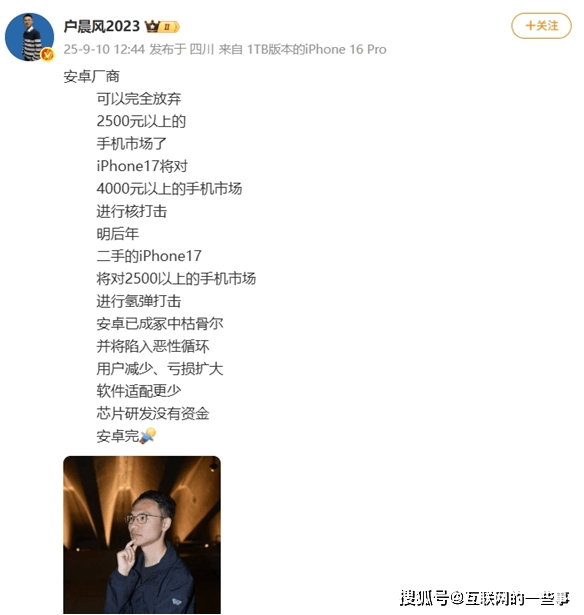Image resolution: width=584 pixels, height=615 pixels.
Task: Click the line 二手的iPhone17
Action: (x=149, y=257)
